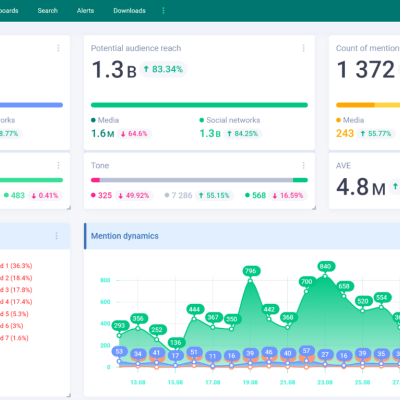Image resolution: width=400 pixels, height=400 pixels.
Task: Click the 84.25% increase badge
Action: [x=242, y=134]
